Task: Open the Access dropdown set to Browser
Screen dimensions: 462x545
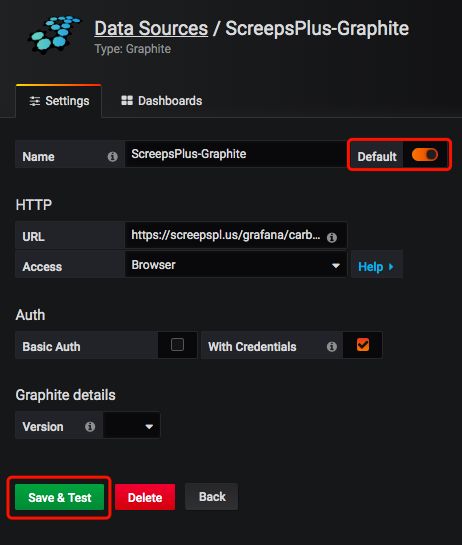Action: point(236,265)
